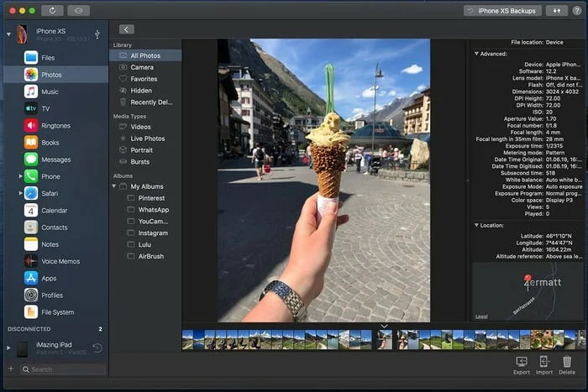588x392 pixels.
Task: Collapse the Advanced info section
Action: click(476, 54)
